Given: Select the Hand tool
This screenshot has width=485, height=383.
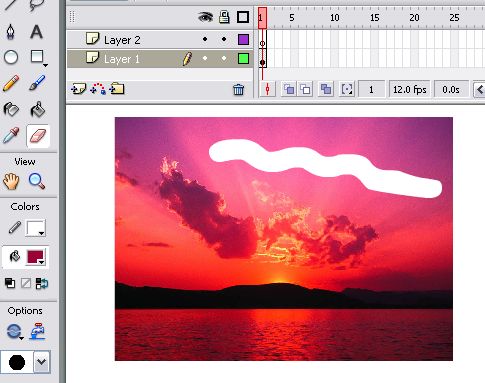Looking at the screenshot, I should click(11, 181).
